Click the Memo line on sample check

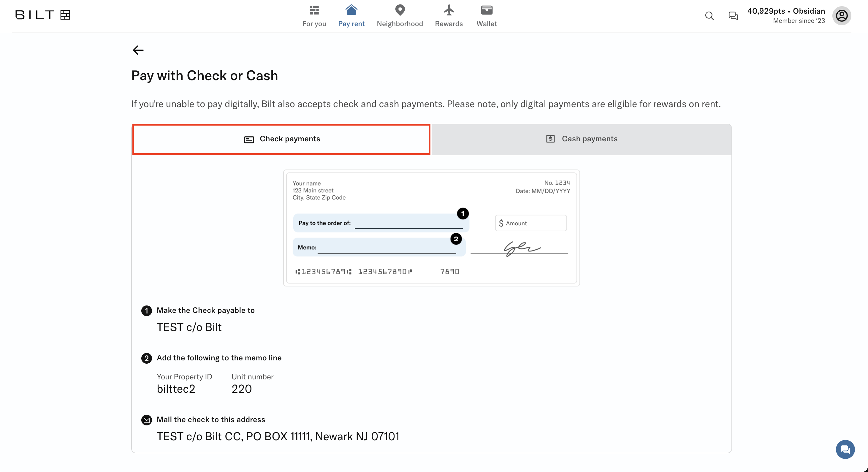click(x=379, y=247)
